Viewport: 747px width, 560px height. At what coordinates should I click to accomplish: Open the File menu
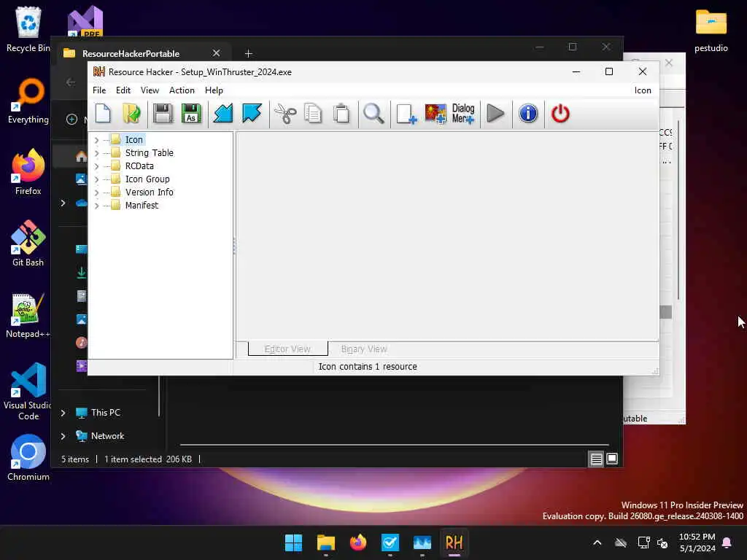[99, 90]
